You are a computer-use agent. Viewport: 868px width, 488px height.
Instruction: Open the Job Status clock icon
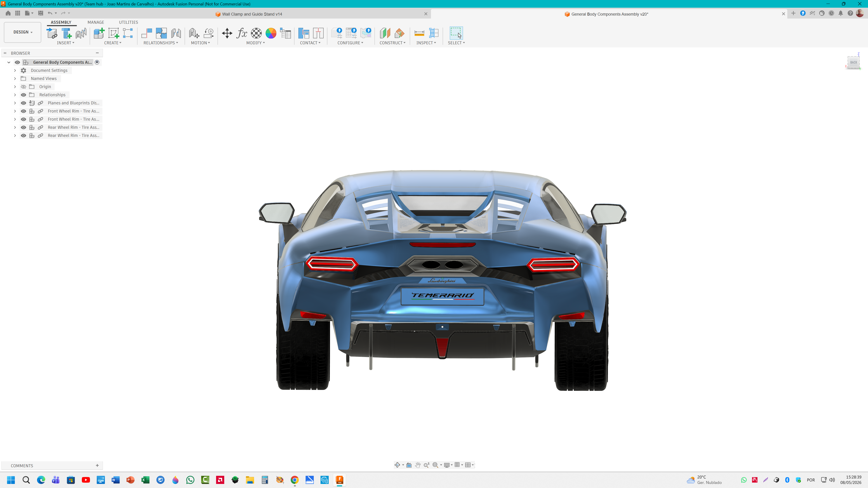pyautogui.click(x=831, y=14)
